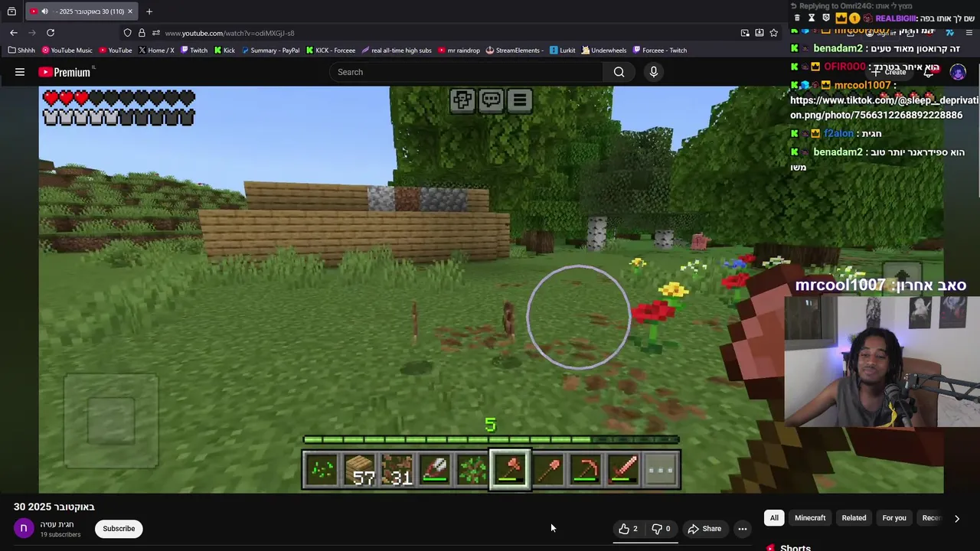Select the shovel hotbar slot
The image size is (980, 551).
tap(547, 469)
